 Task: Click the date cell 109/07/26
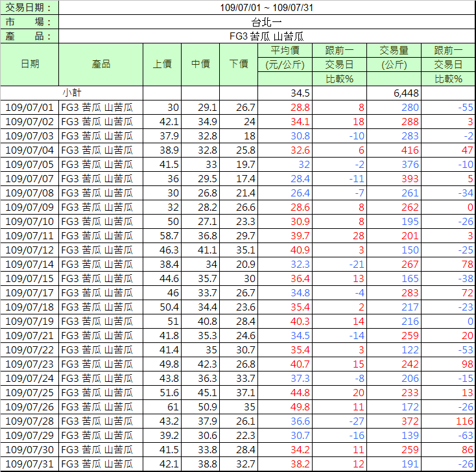coord(30,407)
